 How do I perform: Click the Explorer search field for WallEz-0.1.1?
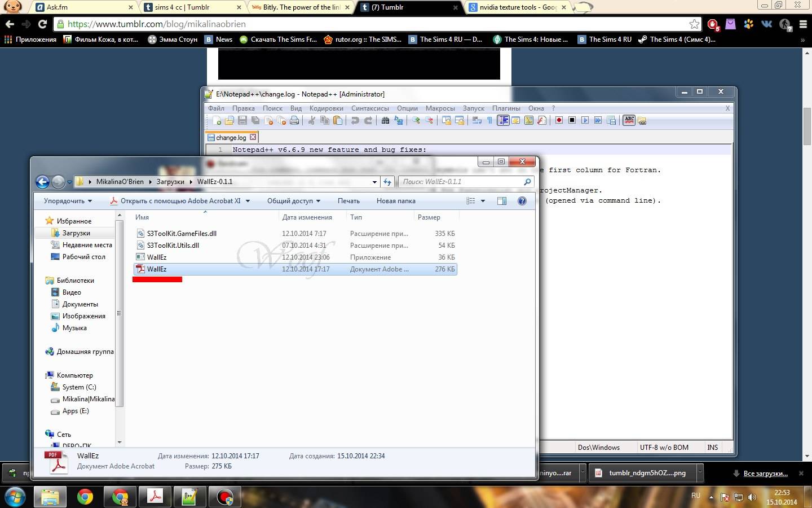point(461,182)
